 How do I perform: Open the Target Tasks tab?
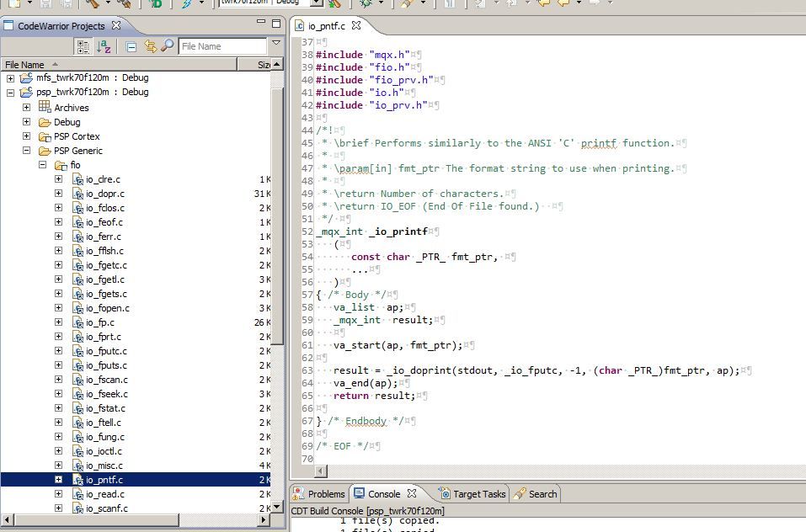coord(473,494)
